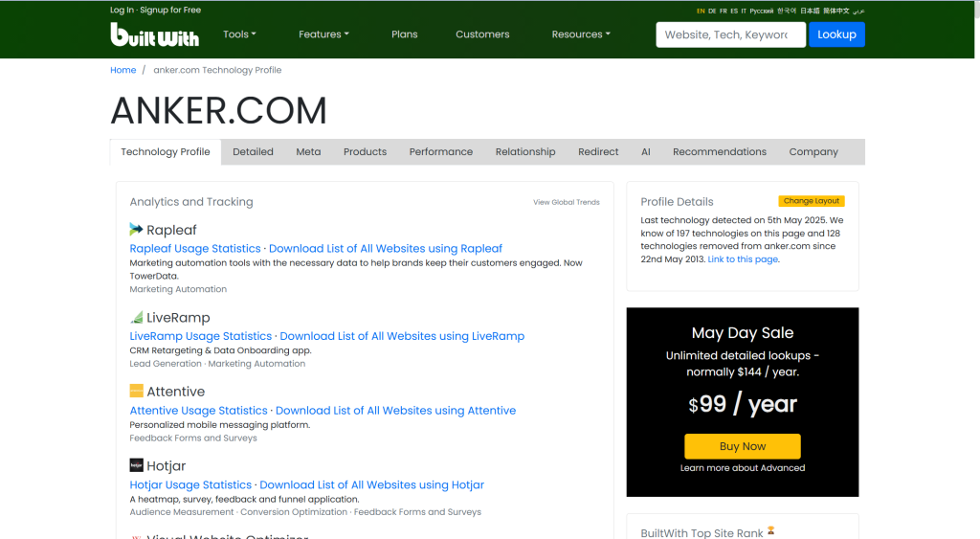
Task: Click the Attentive logo icon
Action: [x=136, y=391]
